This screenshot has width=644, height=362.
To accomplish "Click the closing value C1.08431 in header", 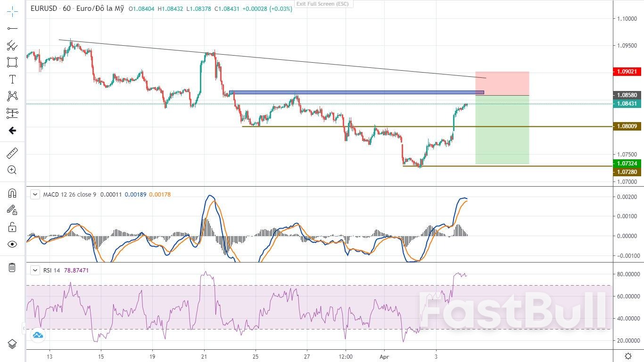I will 227,8.
